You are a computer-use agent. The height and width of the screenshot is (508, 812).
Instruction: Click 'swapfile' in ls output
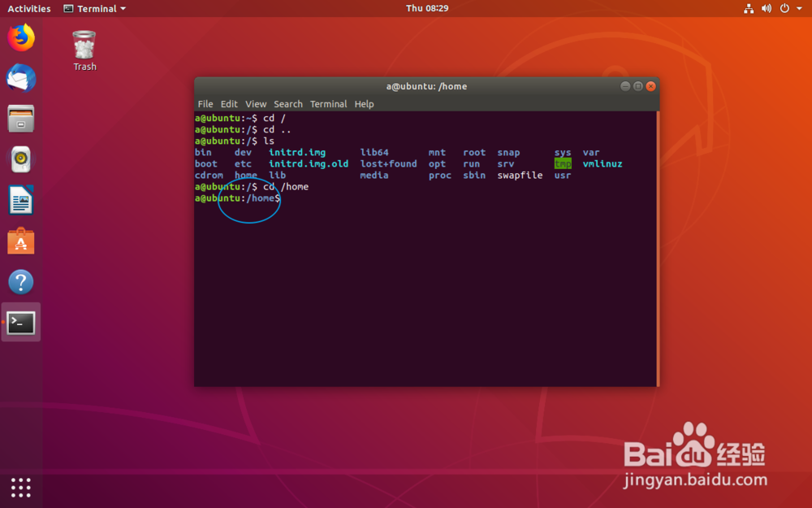pos(520,176)
